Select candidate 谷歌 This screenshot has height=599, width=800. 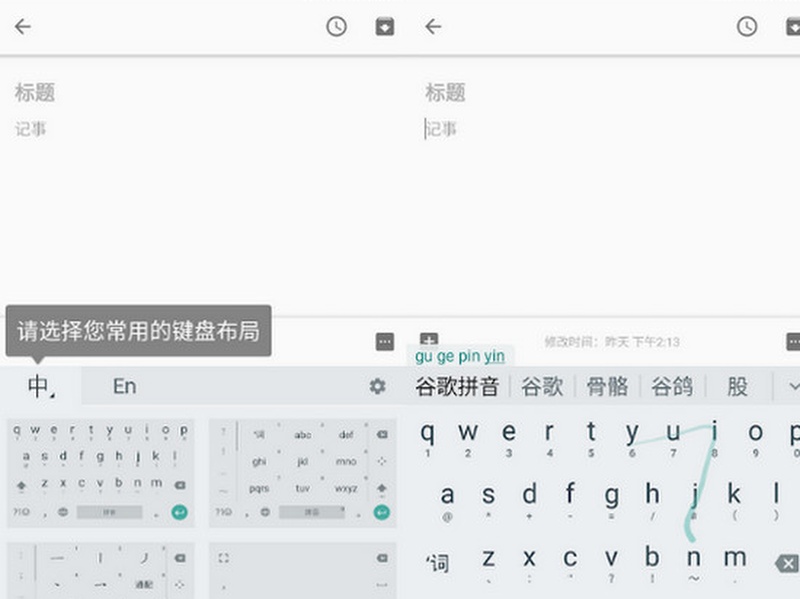542,386
